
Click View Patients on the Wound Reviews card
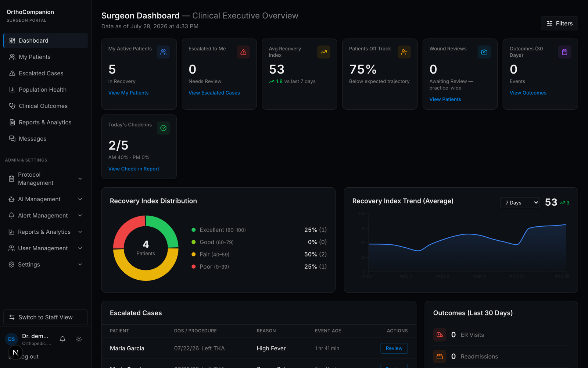point(445,99)
